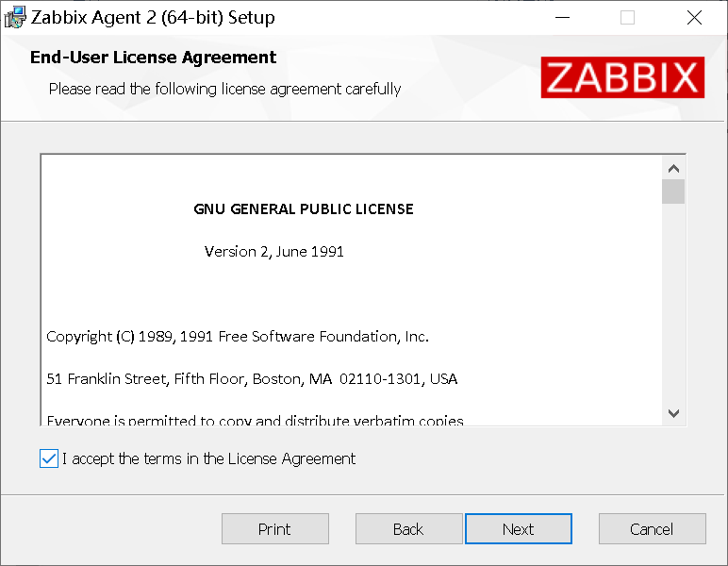Proceed by clicking Next
Image resolution: width=728 pixels, height=566 pixels.
[518, 529]
